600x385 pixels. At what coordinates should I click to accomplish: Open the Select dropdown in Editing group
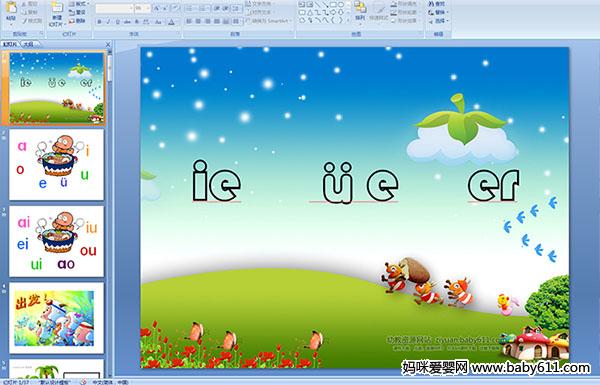(439, 21)
